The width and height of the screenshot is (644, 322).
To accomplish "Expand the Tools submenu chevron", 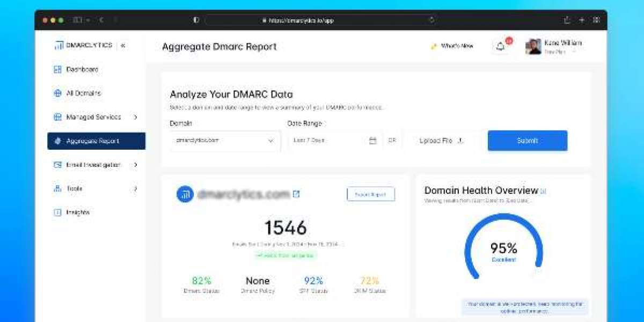I will tap(135, 188).
